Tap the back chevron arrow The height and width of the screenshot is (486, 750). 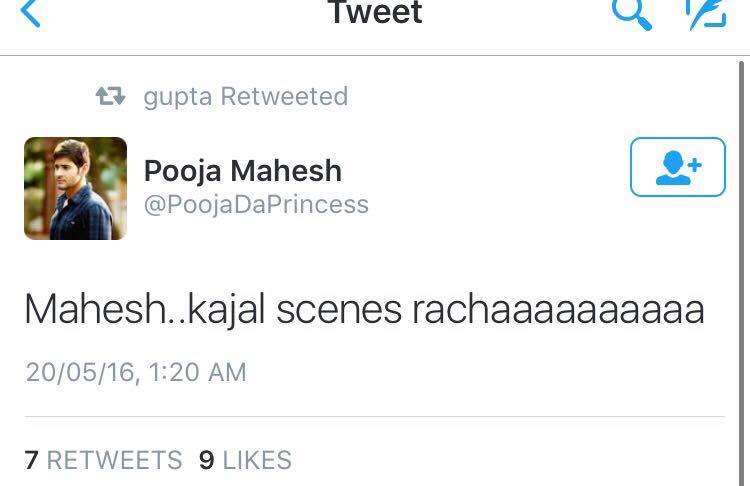click(31, 14)
